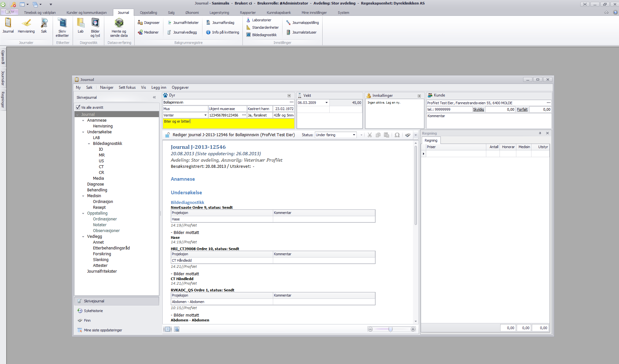Open Laboratorier settings
Screen dimensions: 619x364
[x=259, y=20]
